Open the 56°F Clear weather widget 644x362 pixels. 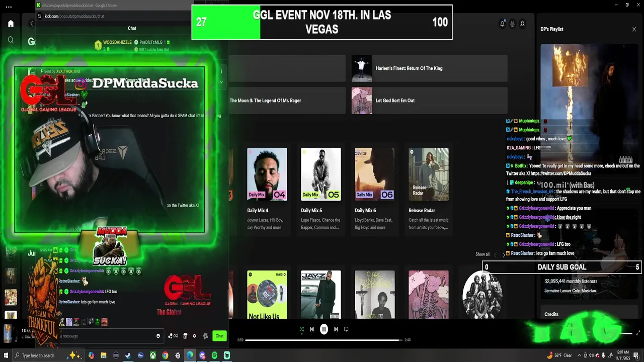pos(559,355)
